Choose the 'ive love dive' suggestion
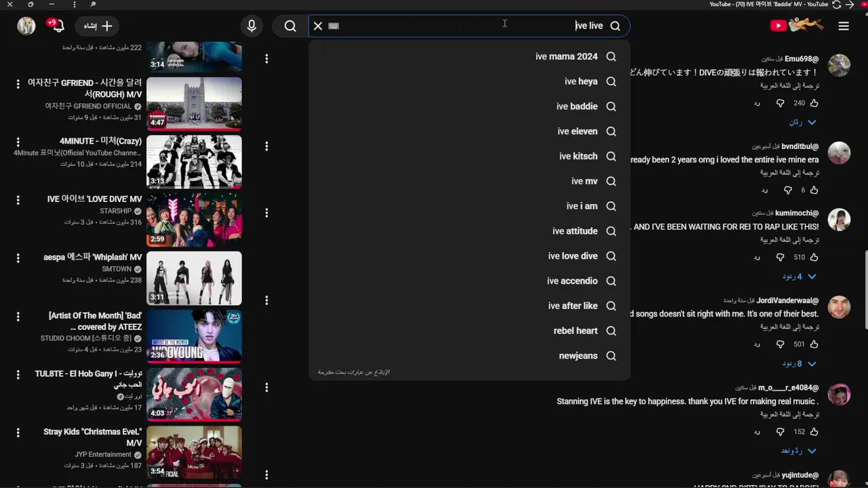868x488 pixels. [x=469, y=256]
